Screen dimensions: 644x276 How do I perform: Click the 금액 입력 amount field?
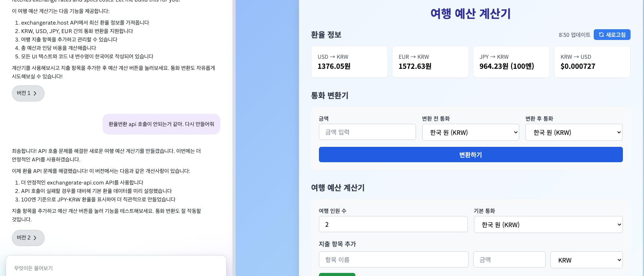tap(367, 132)
